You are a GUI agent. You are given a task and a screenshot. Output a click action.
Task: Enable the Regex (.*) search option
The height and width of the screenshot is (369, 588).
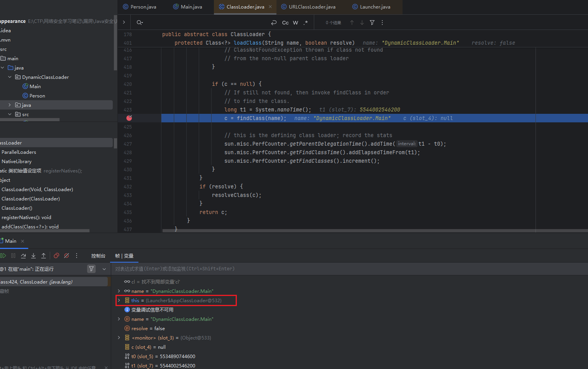(306, 23)
